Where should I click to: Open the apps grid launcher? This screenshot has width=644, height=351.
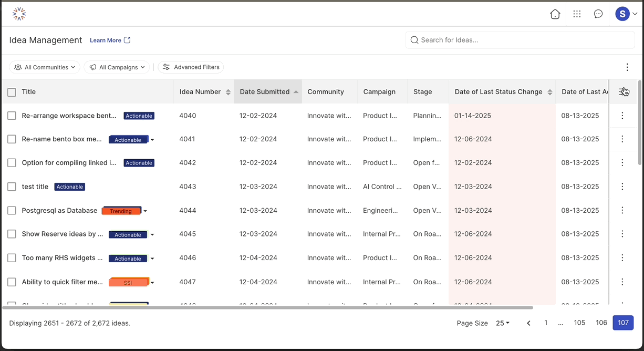coord(577,14)
